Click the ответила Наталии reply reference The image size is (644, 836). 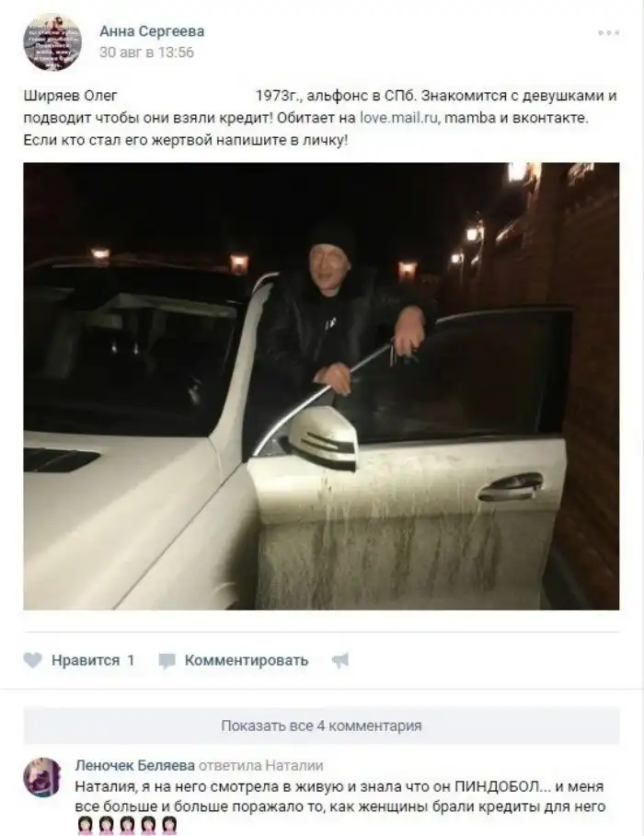click(x=261, y=766)
